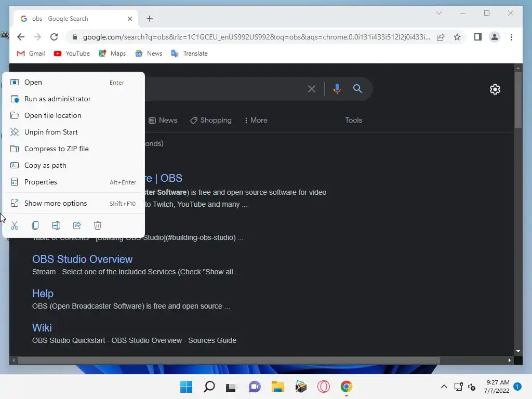Open the notification badge in system tray
This screenshot has width=532, height=399.
click(x=517, y=387)
